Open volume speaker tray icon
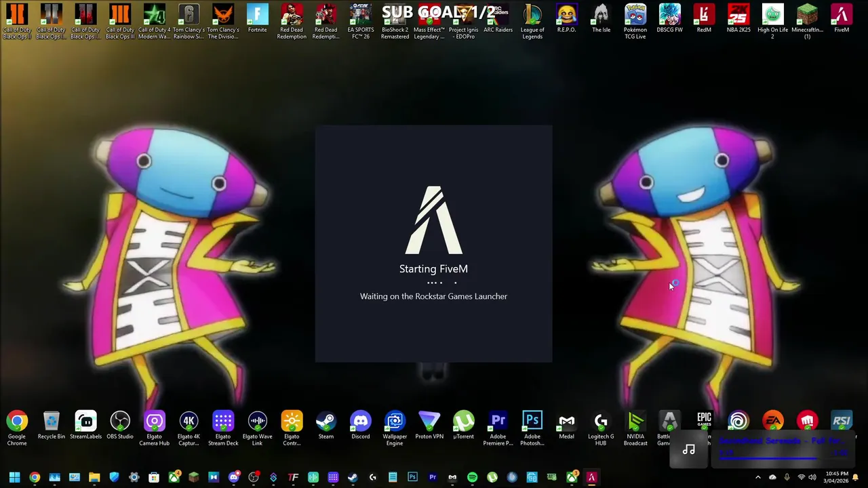 click(812, 477)
